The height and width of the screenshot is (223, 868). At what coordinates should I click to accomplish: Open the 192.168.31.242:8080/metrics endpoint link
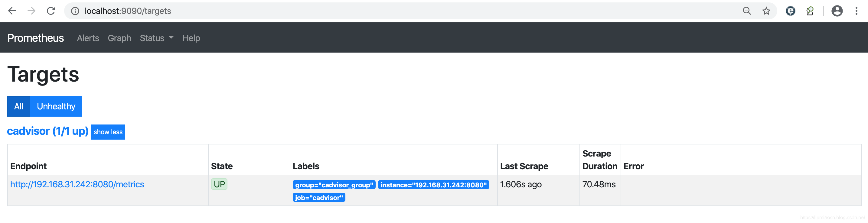click(77, 184)
